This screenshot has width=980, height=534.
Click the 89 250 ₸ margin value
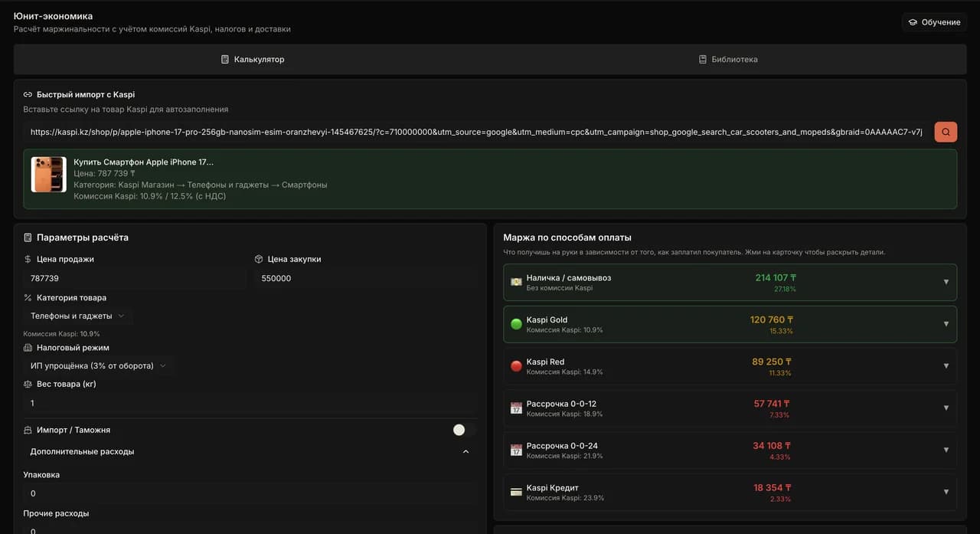coord(772,362)
